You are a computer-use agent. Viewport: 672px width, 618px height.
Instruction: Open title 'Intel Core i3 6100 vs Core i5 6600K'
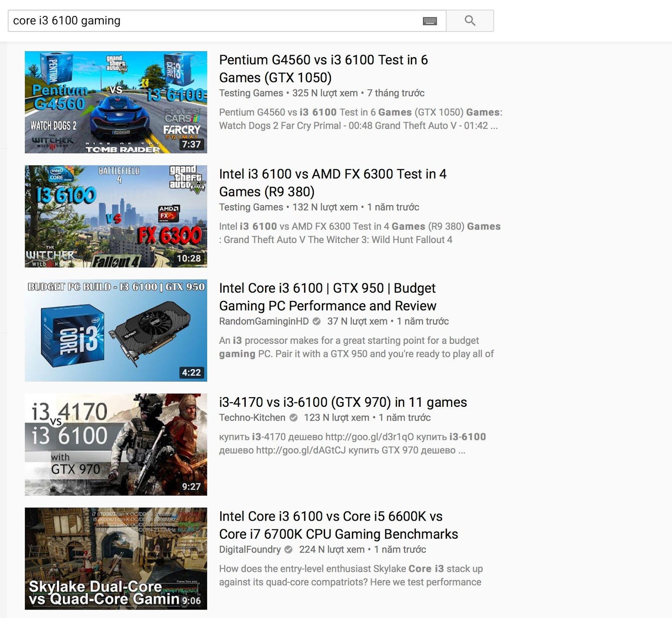339,525
